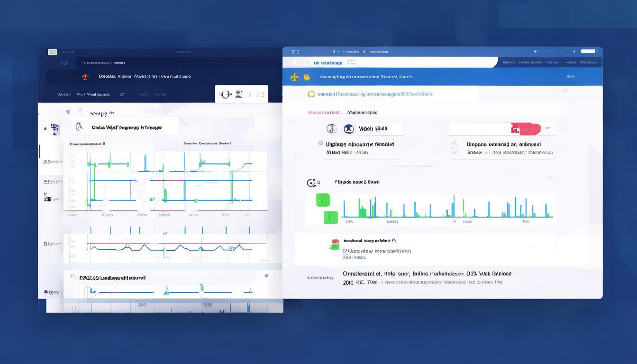Viewport: 637px width, 364px height.
Task: Expand the gray circle arrow beside left info card
Action: (x=321, y=143)
